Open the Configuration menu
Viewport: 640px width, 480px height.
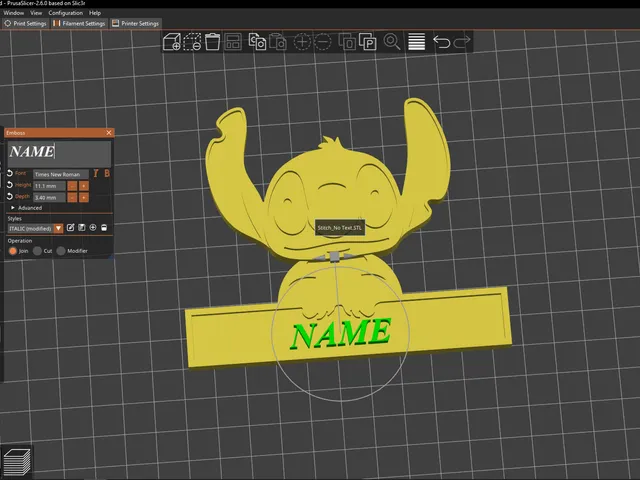tap(65, 13)
